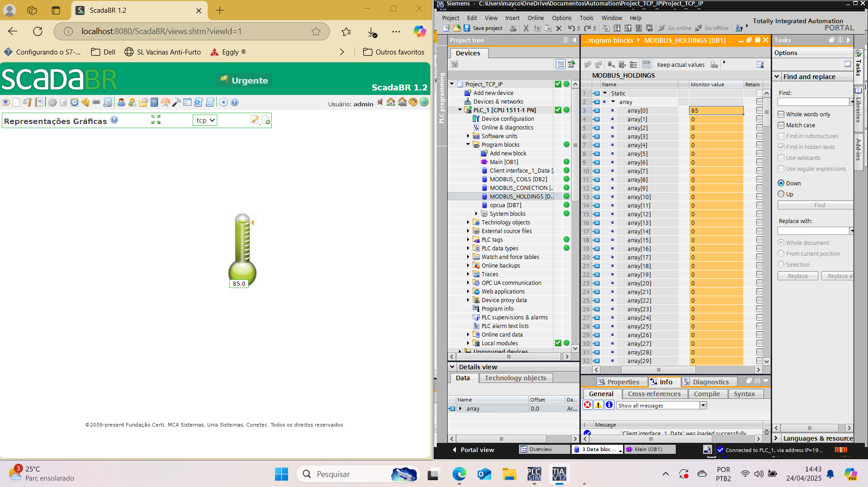Click Go offline in TIA Portal

[711, 28]
